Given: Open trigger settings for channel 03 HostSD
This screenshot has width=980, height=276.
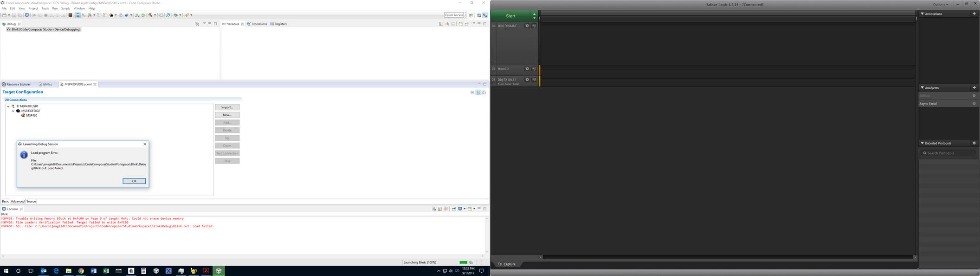Looking at the screenshot, I should pos(534,69).
